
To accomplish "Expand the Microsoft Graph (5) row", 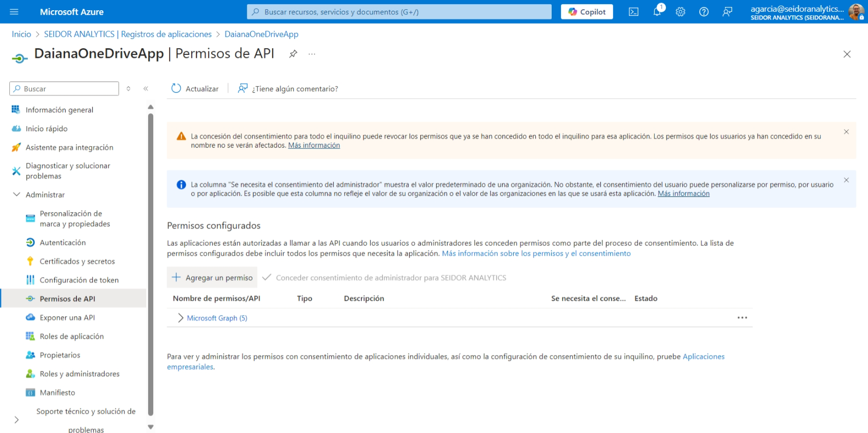I will (180, 318).
